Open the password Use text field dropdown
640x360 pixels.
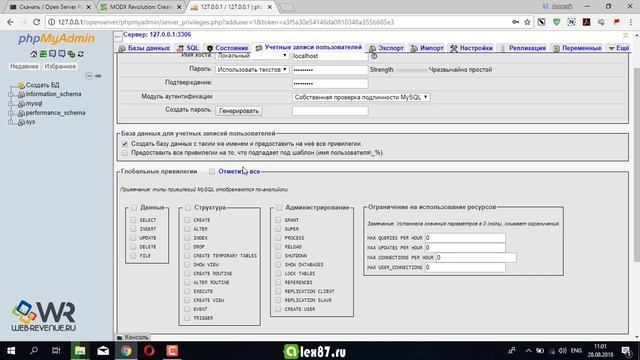pyautogui.click(x=252, y=69)
